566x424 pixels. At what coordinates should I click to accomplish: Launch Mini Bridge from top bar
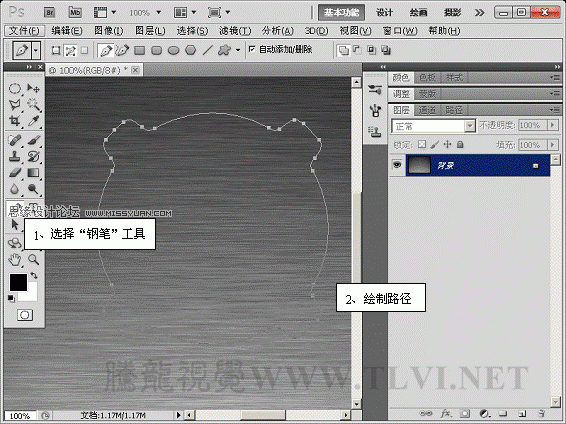tap(75, 13)
